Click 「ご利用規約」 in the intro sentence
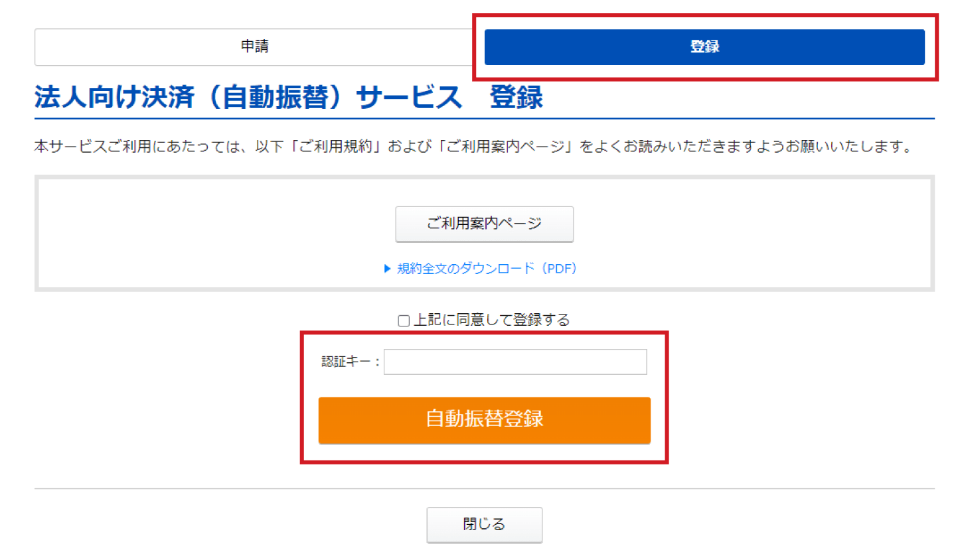 335,146
